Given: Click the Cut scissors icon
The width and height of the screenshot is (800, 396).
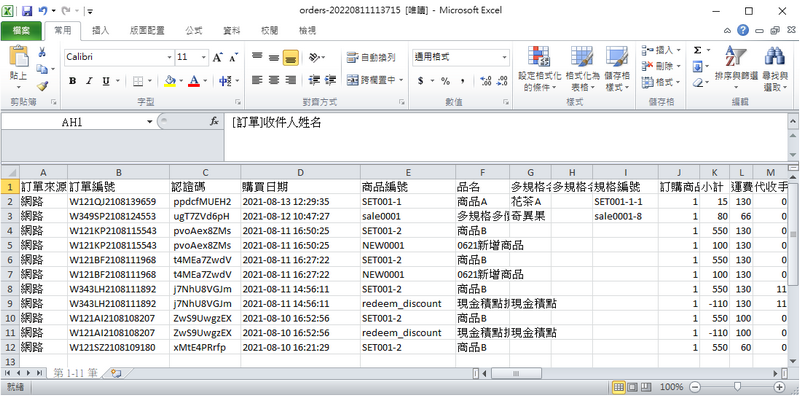Looking at the screenshot, I should click(42, 52).
